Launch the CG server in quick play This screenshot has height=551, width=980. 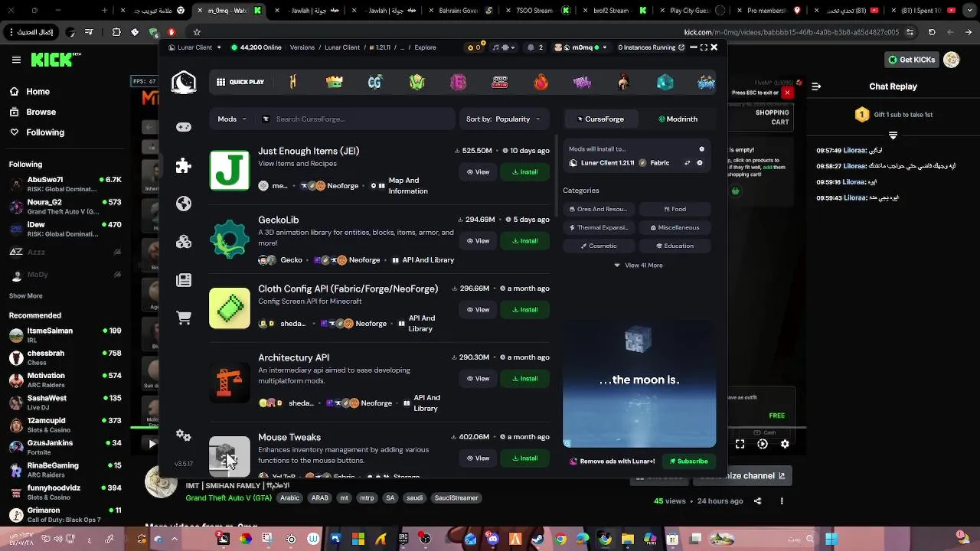375,82
